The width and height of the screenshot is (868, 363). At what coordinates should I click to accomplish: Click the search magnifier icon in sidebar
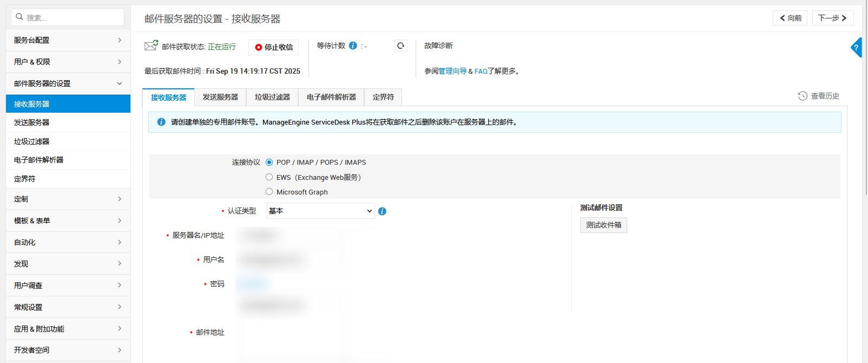click(19, 17)
